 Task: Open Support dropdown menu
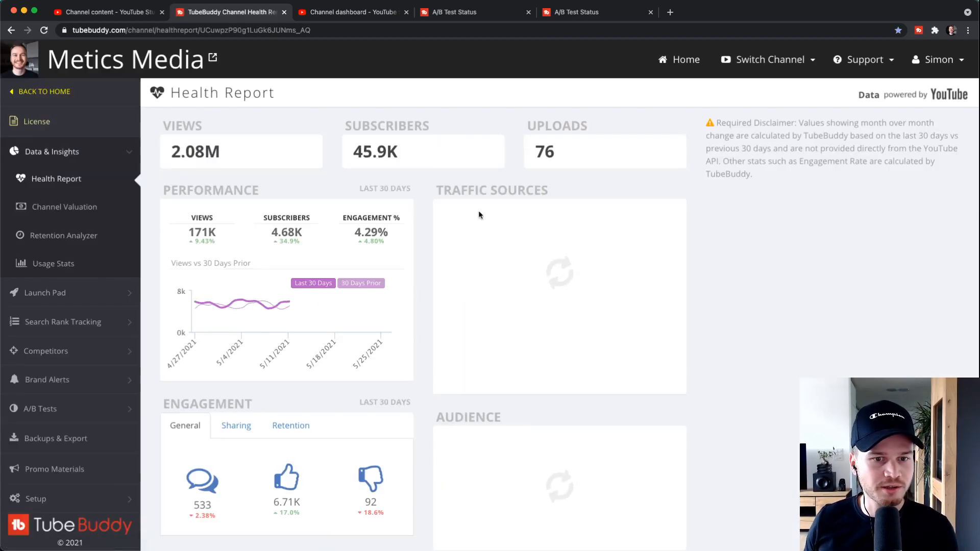pos(864,59)
